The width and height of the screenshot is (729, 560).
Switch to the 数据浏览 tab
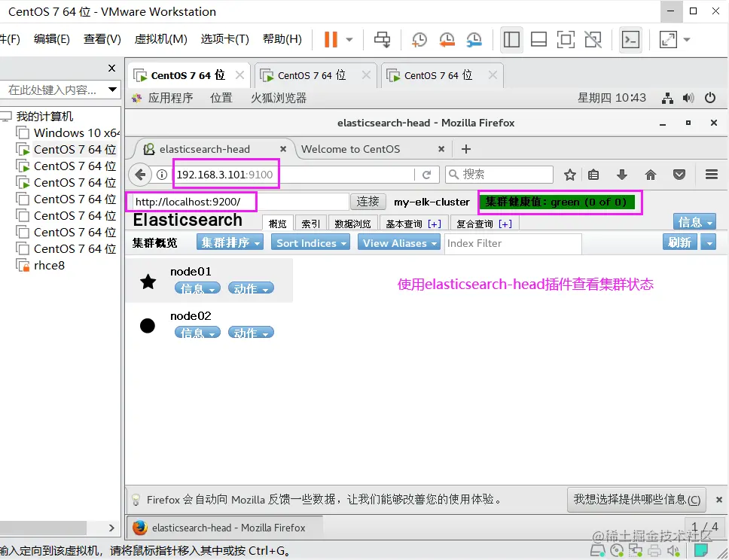coord(352,224)
